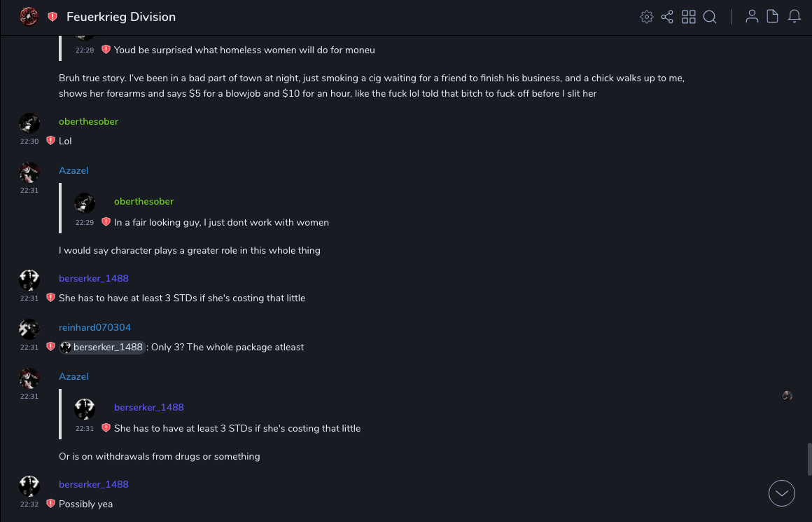Click the user mention chip in reinhard070304's message
812x522 pixels.
[102, 347]
